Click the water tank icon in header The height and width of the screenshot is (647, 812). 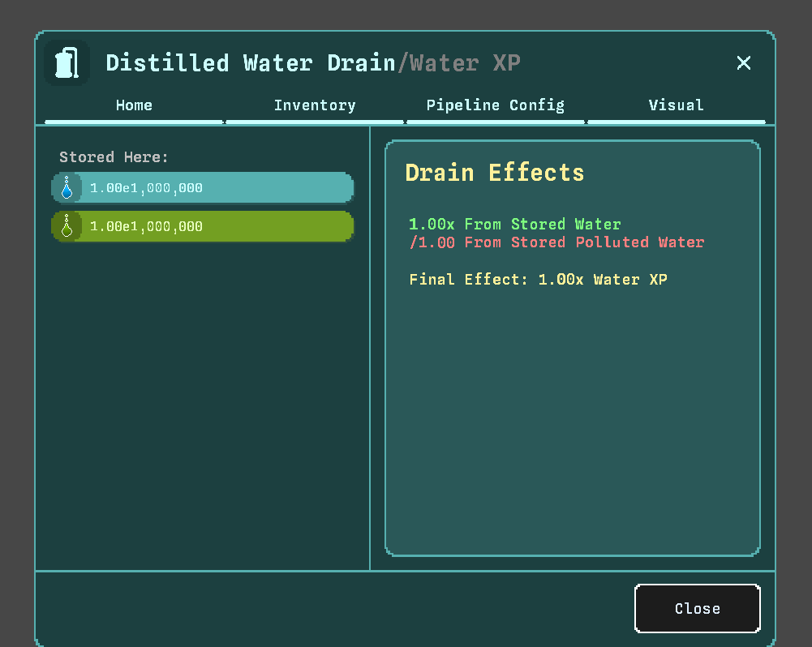click(67, 63)
